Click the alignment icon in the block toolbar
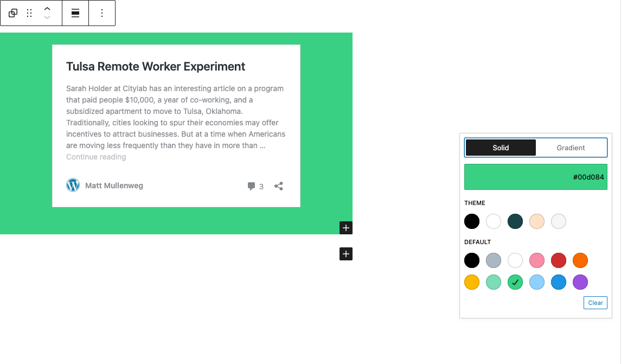621x364 pixels. tap(75, 12)
